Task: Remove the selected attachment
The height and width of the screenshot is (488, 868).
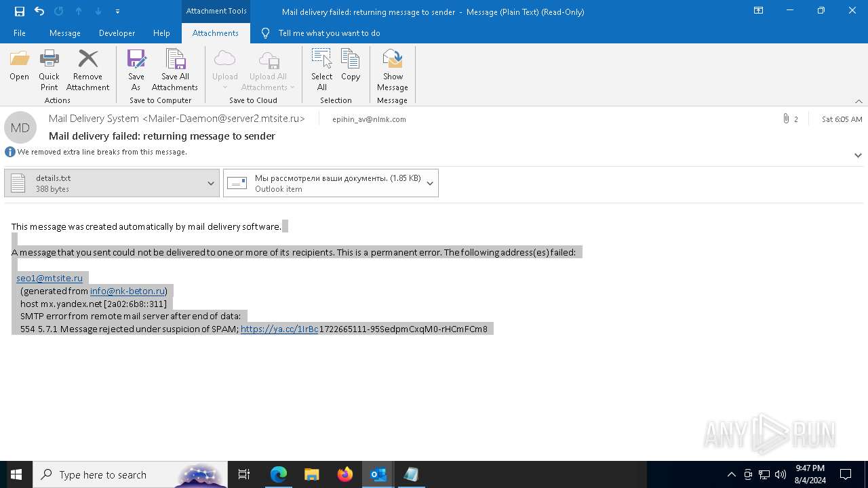Action: tap(88, 70)
